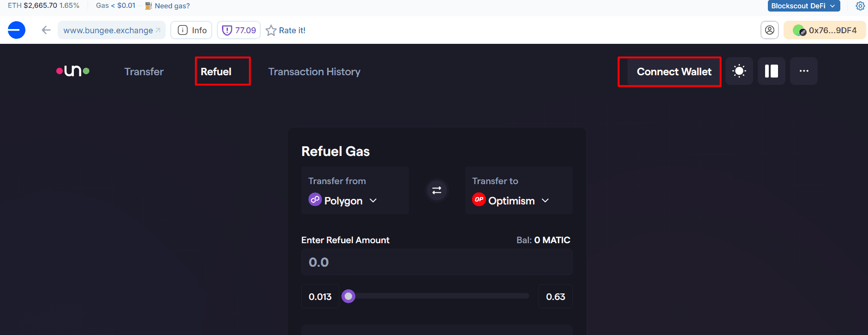Open the Blockscout DeFi dropdown
This screenshot has width=868, height=335.
(803, 6)
